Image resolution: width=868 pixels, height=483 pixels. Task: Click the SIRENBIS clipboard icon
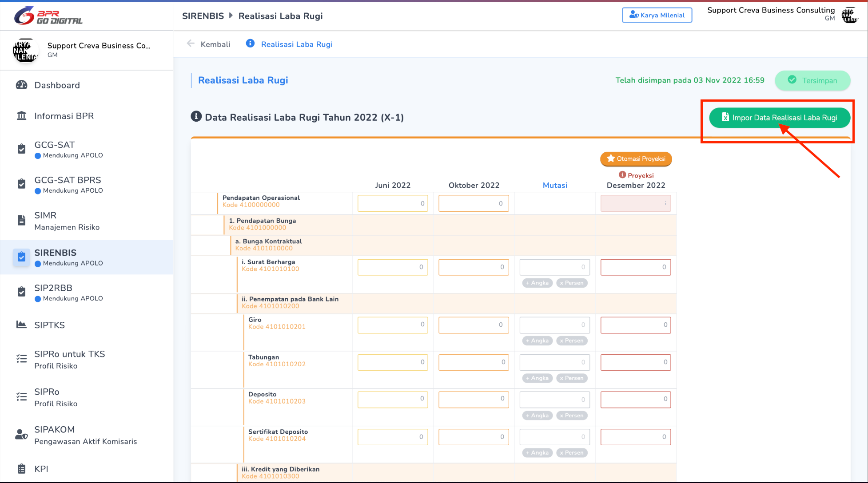[21, 257]
